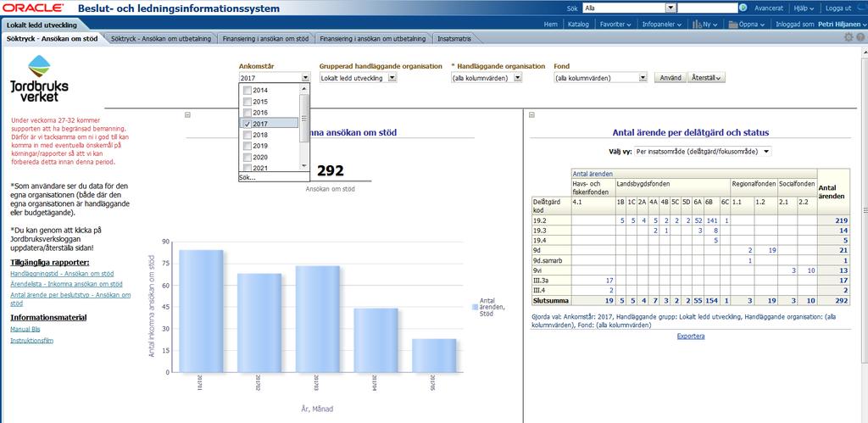The width and height of the screenshot is (868, 423).
Task: Collapse the left chart section
Action: tap(187, 114)
